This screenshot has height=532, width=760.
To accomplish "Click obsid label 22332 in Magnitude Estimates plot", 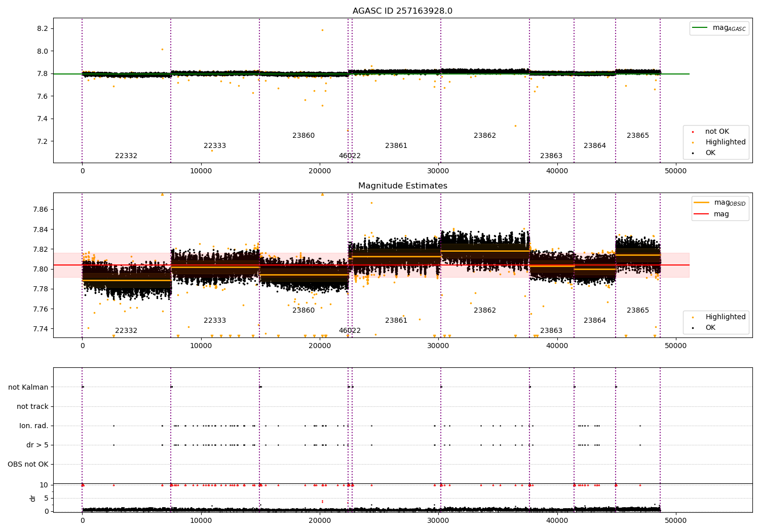I will 126,331.
